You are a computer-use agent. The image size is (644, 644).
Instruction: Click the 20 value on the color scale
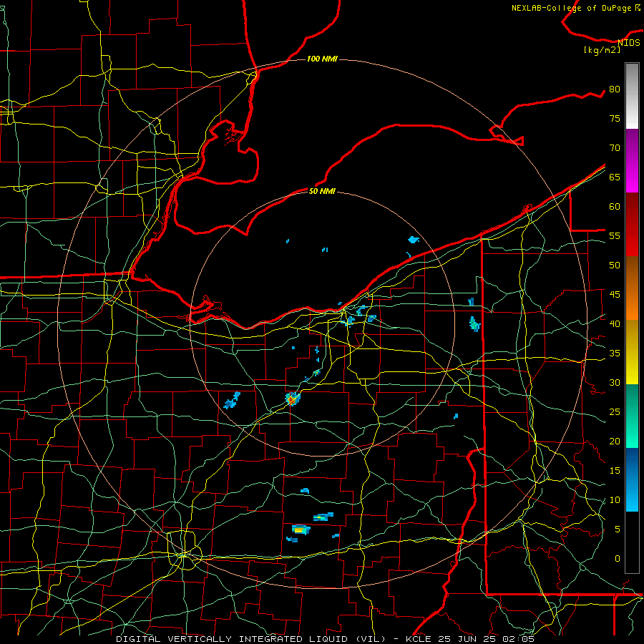pos(615,441)
